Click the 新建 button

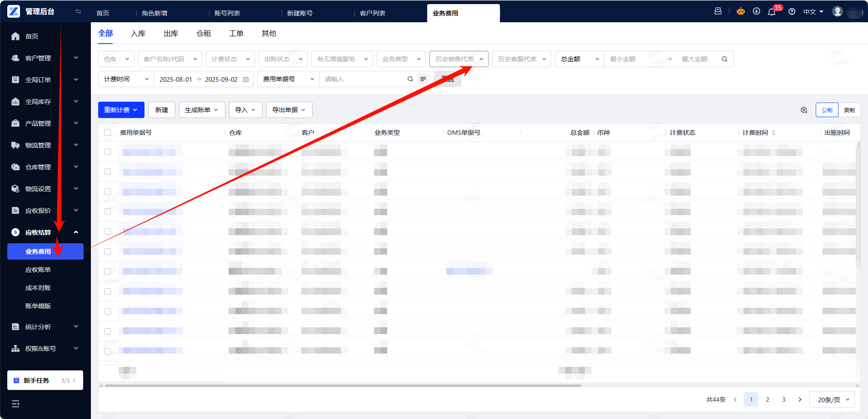click(x=162, y=110)
